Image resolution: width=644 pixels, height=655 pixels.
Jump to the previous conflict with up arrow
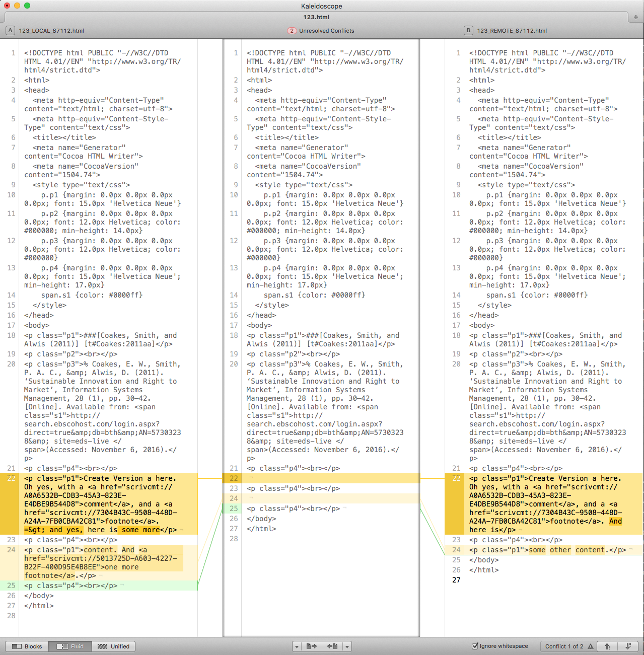tap(608, 646)
